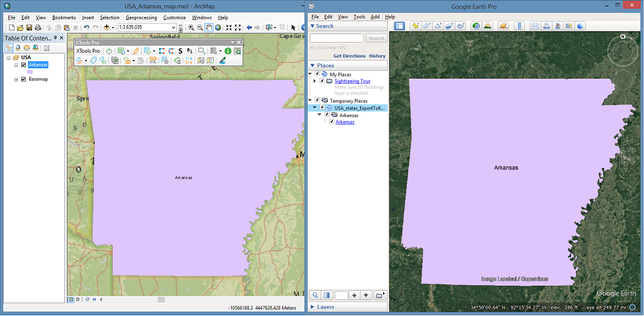The width and height of the screenshot is (644, 316).
Task: Open the Add menu in Google Earth
Action: [x=375, y=17]
